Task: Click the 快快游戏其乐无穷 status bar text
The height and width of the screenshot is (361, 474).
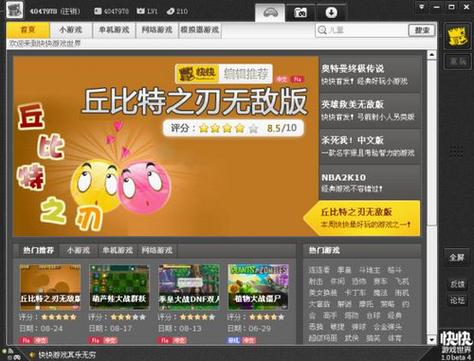Action: 67,355
